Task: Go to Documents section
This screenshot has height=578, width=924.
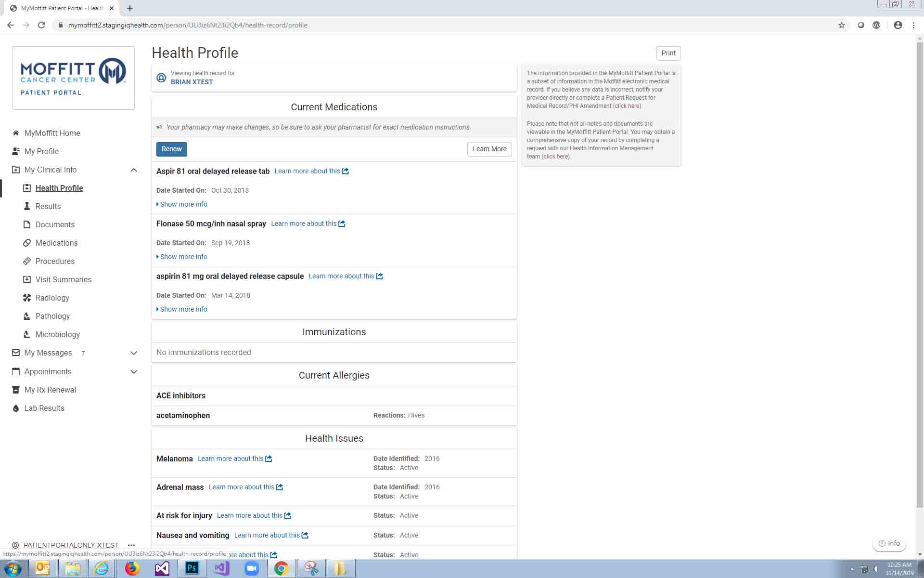Action: (55, 224)
